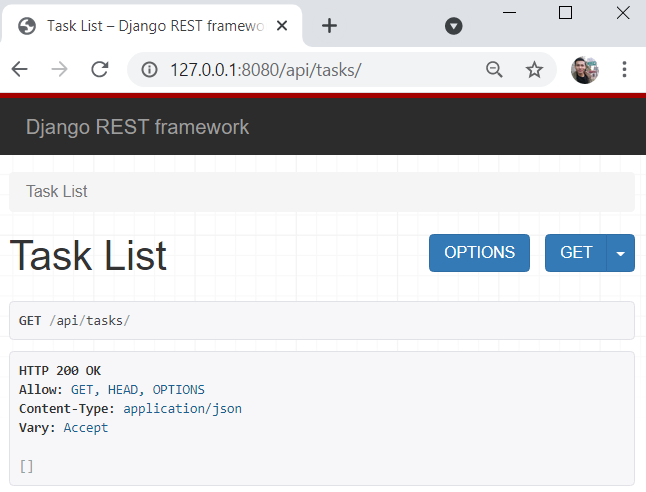Viewport: 646px width, 492px height.
Task: Click the GET /api/tasks/ request line
Action: click(x=74, y=321)
